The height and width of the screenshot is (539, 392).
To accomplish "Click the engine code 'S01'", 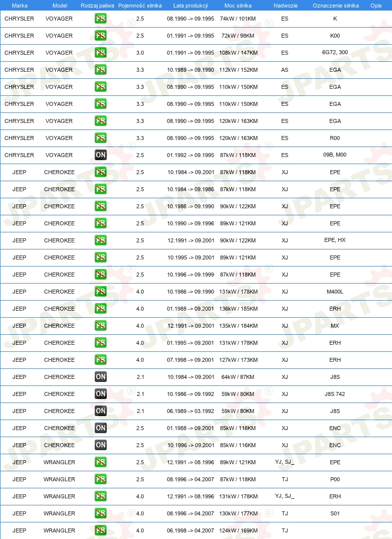I will [x=335, y=513].
